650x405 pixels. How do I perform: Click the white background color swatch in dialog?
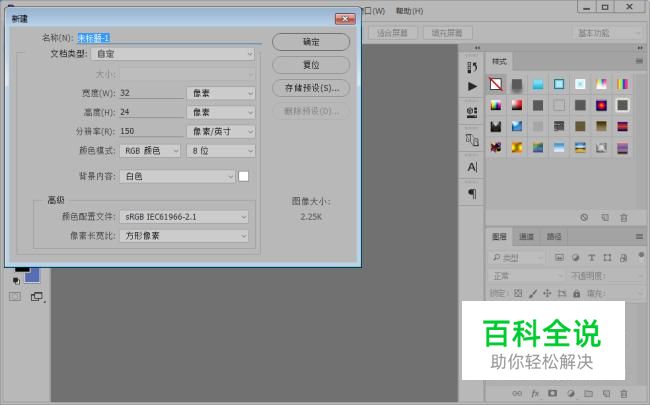pos(244,177)
